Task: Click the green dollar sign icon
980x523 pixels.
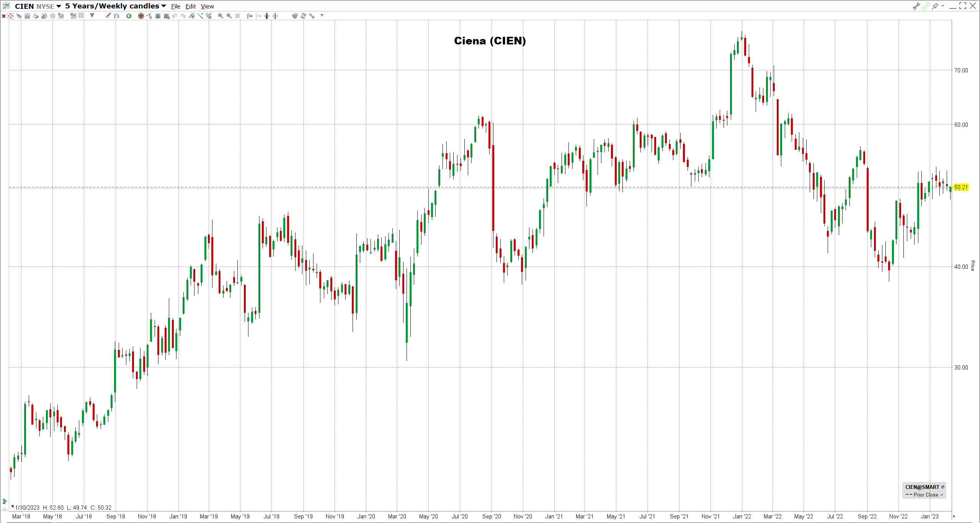Action: coord(129,16)
